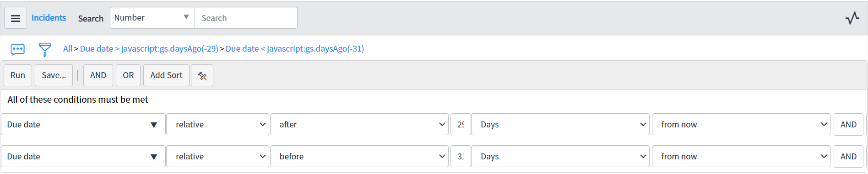The width and height of the screenshot is (868, 174).
Task: Click the 'All' breadcrumb link
Action: click(x=68, y=49)
